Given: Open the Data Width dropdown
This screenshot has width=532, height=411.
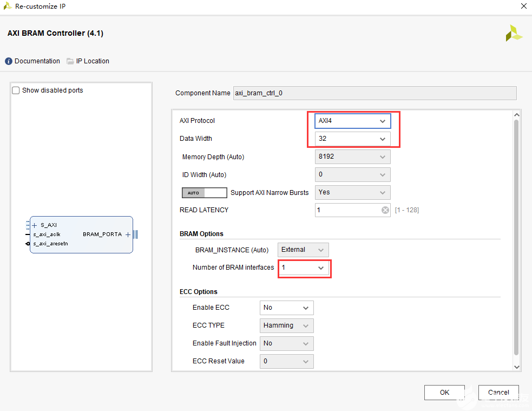Looking at the screenshot, I should pyautogui.click(x=352, y=139).
